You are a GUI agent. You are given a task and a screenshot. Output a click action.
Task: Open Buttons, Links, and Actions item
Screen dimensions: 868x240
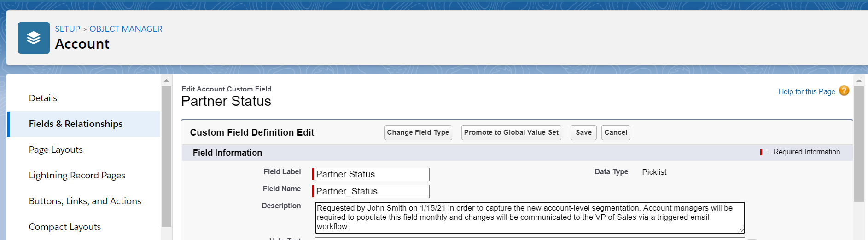(85, 201)
